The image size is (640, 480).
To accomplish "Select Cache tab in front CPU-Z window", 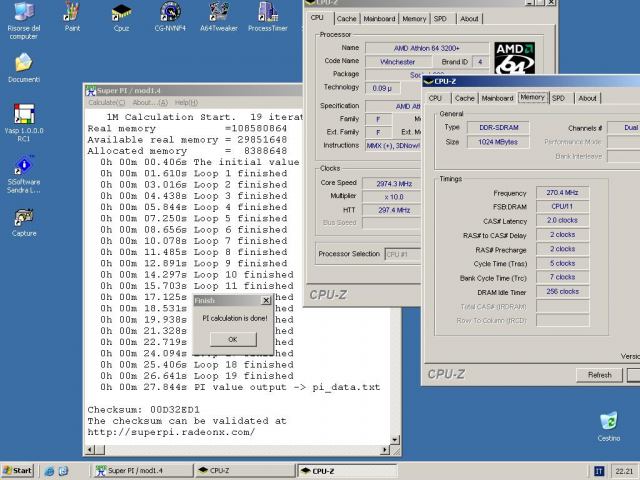I will (x=464, y=98).
